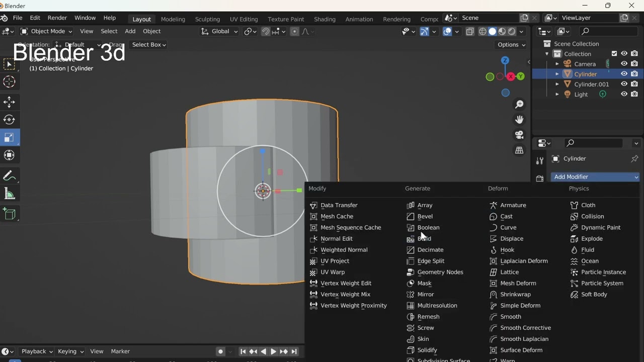The width and height of the screenshot is (644, 362).
Task: Expand the Light item in outliner
Action: tap(557, 95)
